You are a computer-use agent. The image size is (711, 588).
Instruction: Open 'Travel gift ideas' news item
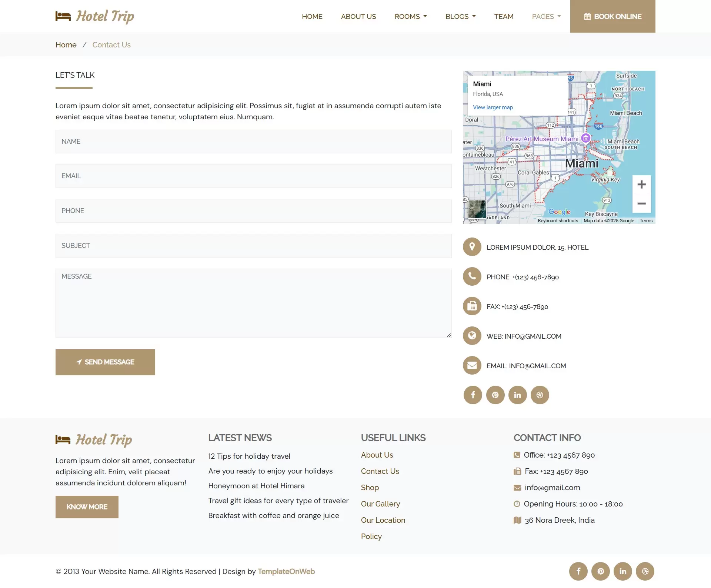(x=278, y=501)
